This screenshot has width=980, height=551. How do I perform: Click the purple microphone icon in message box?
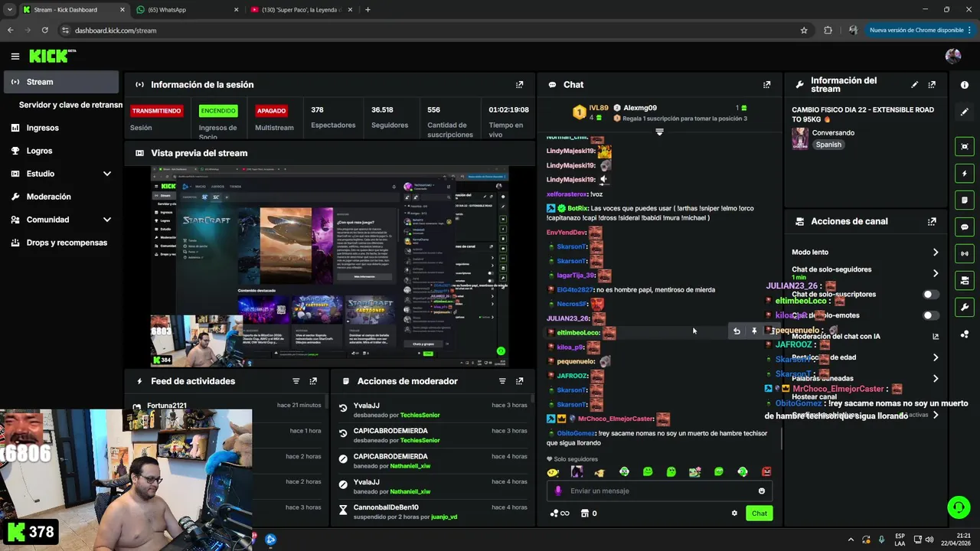pyautogui.click(x=558, y=491)
